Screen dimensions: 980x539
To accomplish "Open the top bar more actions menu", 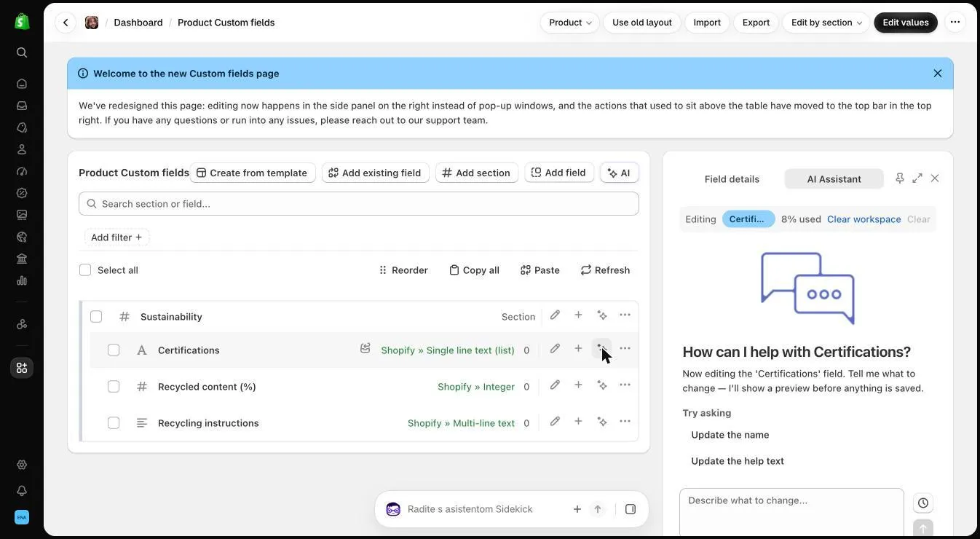I will coord(955,23).
